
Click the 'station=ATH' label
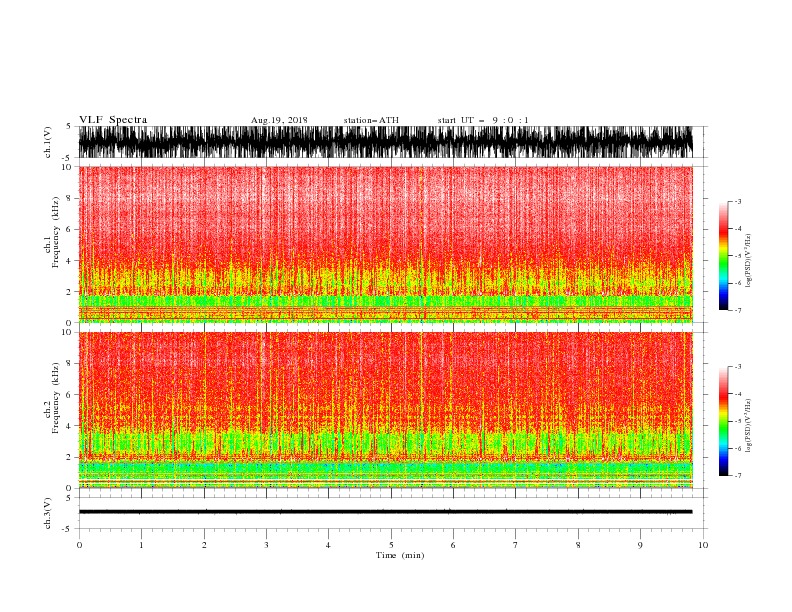pos(371,120)
